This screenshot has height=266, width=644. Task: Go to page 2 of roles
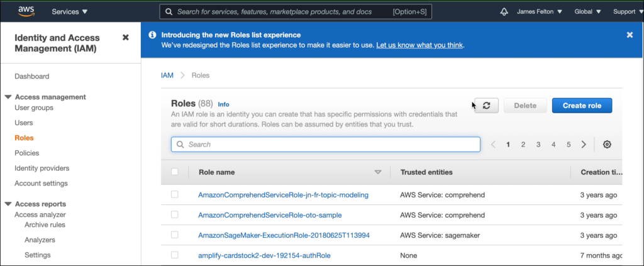pyautogui.click(x=523, y=145)
